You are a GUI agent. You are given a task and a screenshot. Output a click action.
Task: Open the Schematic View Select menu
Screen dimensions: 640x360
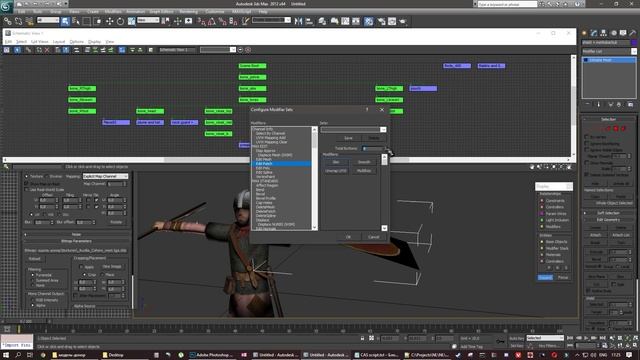point(21,42)
